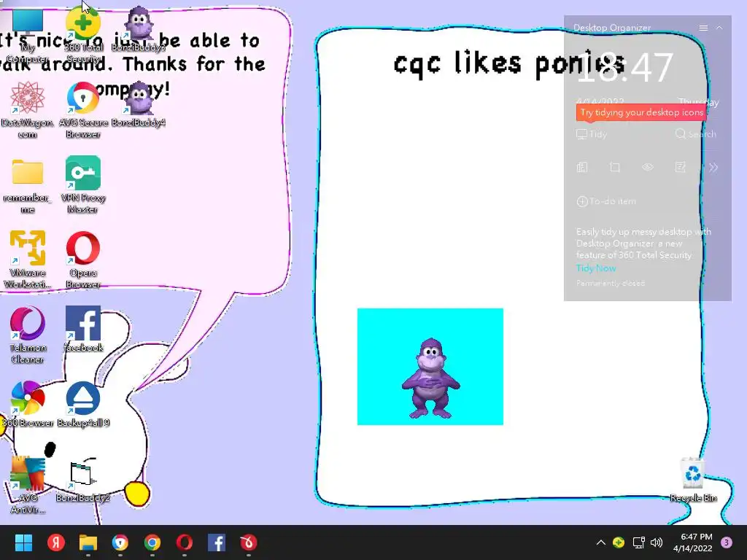
Task: Select the BonziBuddy3 desktop shortcut
Action: click(139, 29)
